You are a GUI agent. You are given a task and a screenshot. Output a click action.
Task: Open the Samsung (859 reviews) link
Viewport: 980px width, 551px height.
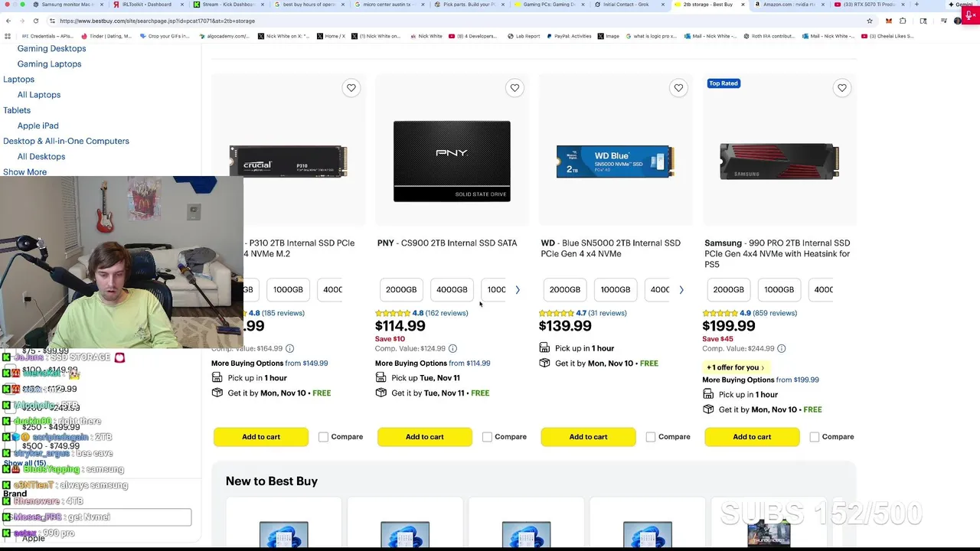(774, 313)
